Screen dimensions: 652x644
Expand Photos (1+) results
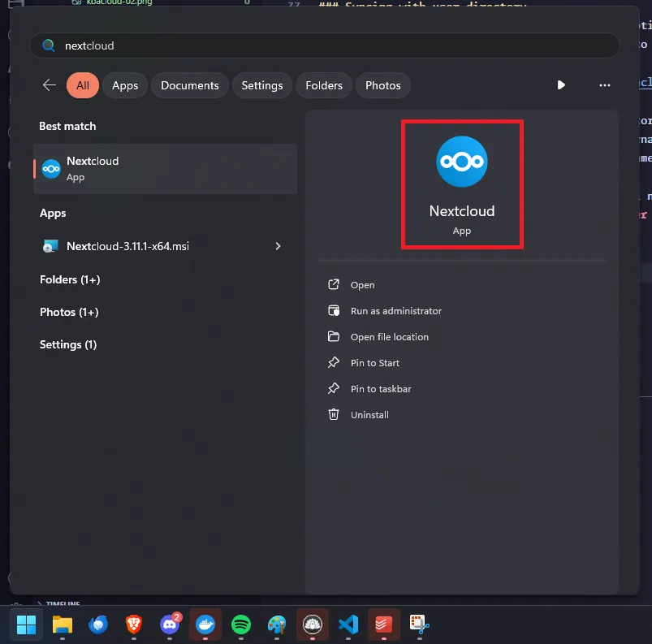click(69, 312)
